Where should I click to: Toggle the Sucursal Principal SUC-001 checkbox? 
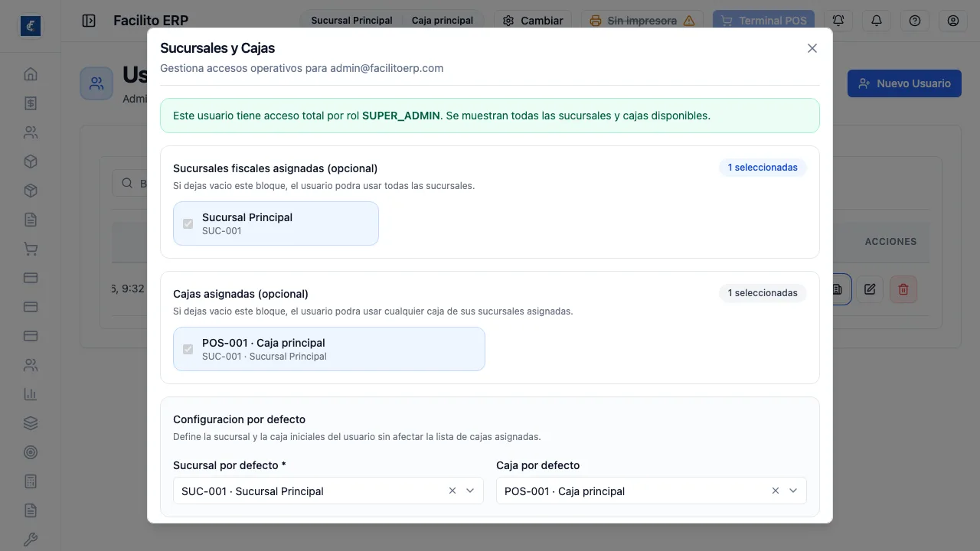[188, 223]
